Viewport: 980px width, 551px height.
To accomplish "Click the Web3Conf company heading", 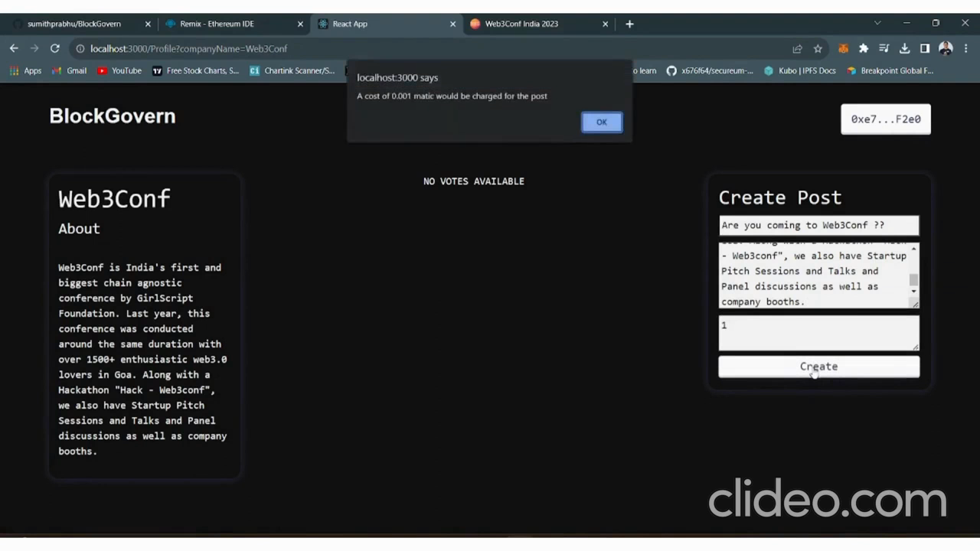I will click(114, 199).
